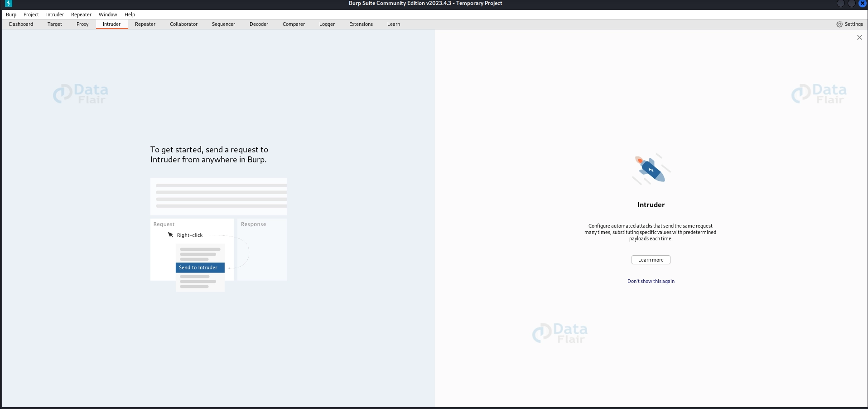
Task: Switch to the Learn tab
Action: pyautogui.click(x=394, y=24)
